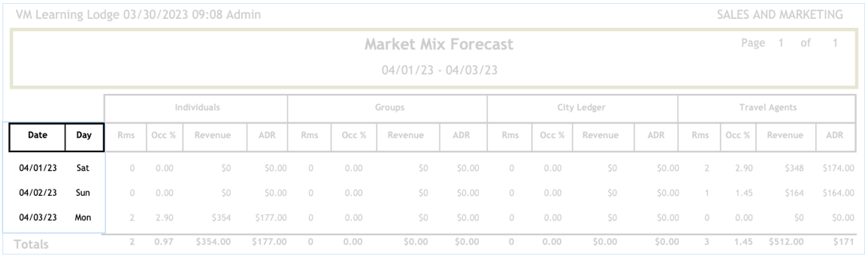Click the Date column header
The height and width of the screenshot is (257, 868).
pyautogui.click(x=37, y=135)
